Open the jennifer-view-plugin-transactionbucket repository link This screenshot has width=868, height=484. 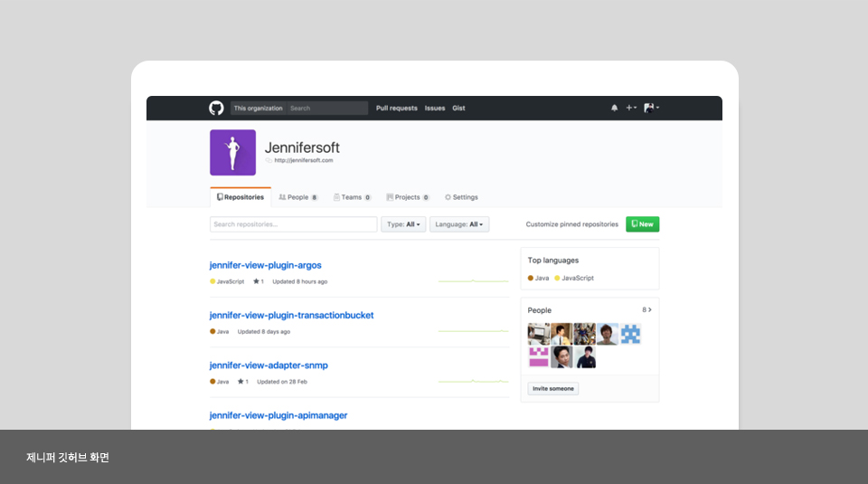(x=291, y=316)
